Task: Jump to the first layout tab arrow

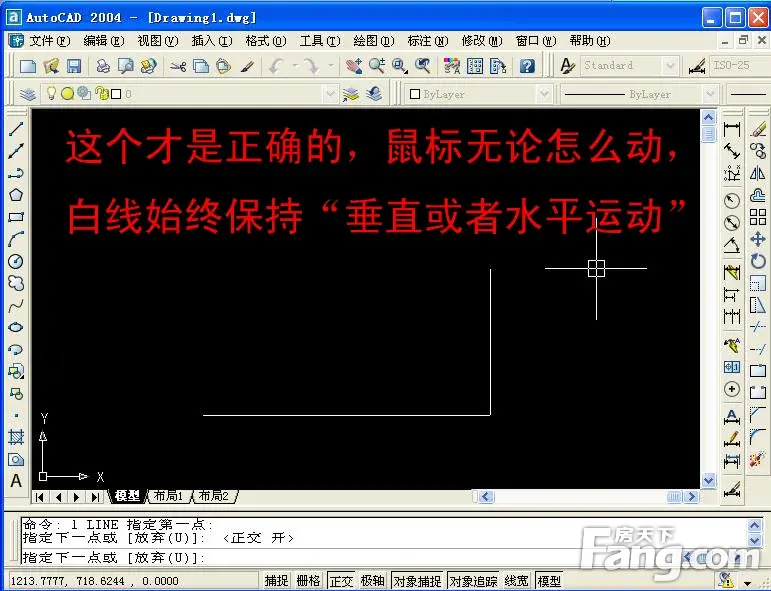Action: point(40,497)
